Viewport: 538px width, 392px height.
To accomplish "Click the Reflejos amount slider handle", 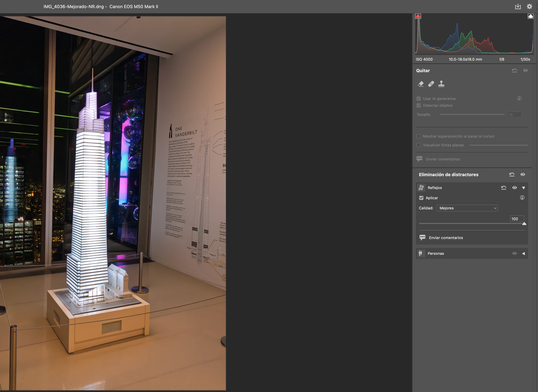I will [524, 223].
